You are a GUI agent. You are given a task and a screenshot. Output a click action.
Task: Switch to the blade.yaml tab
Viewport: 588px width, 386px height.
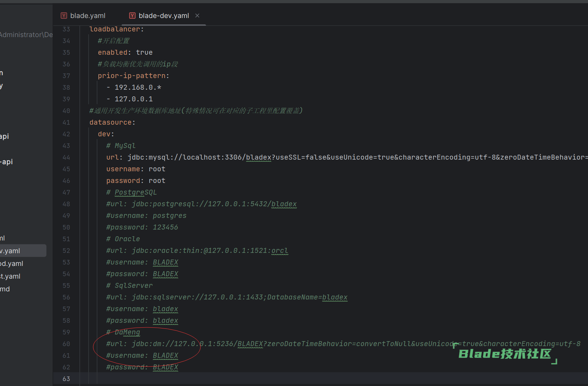pyautogui.click(x=83, y=16)
